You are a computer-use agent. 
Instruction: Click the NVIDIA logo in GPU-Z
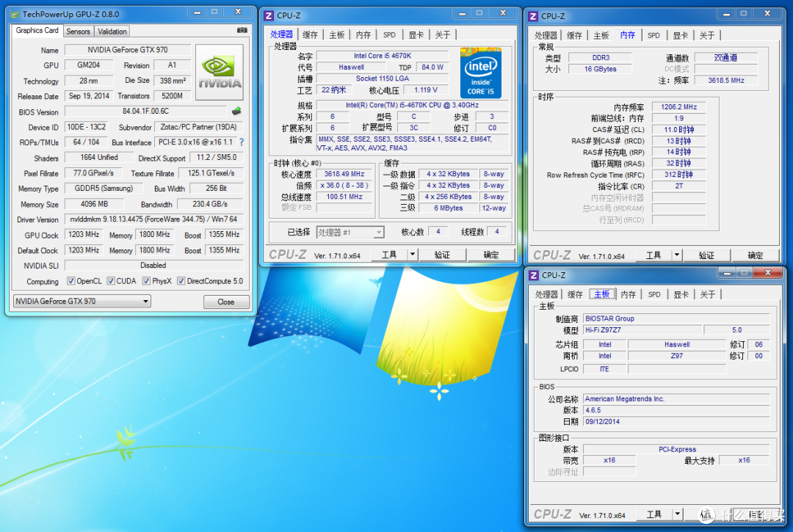(x=220, y=72)
